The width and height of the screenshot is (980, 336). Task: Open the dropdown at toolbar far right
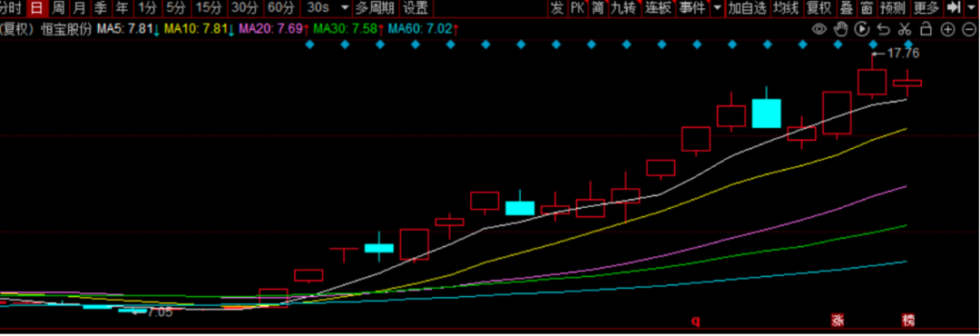pyautogui.click(x=972, y=8)
